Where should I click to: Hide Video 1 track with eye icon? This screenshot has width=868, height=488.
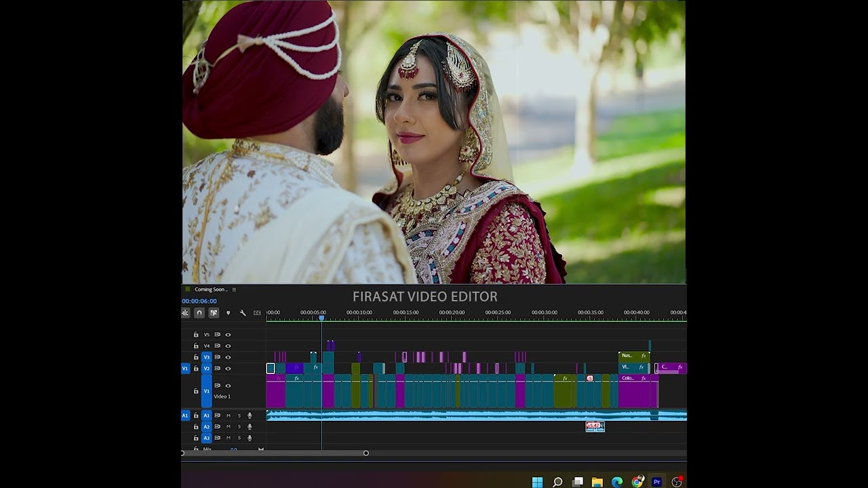228,386
